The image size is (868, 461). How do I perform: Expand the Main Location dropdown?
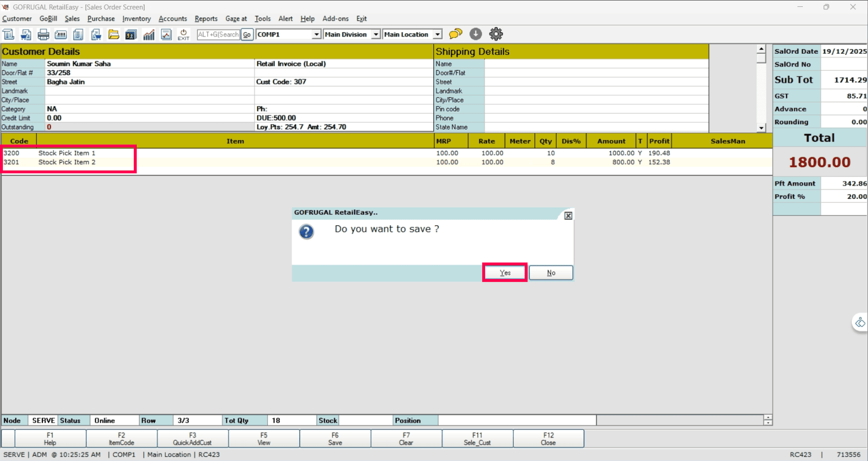coord(437,35)
